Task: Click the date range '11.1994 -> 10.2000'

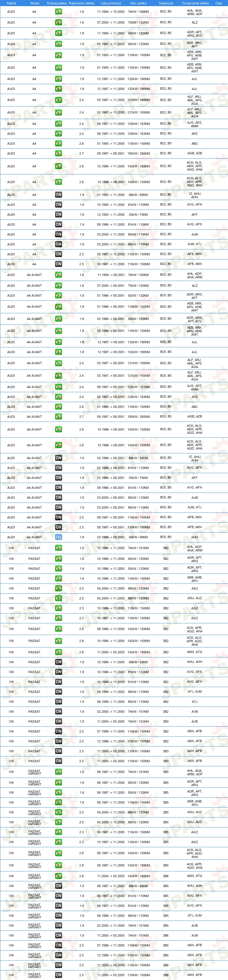Action: [111, 12]
